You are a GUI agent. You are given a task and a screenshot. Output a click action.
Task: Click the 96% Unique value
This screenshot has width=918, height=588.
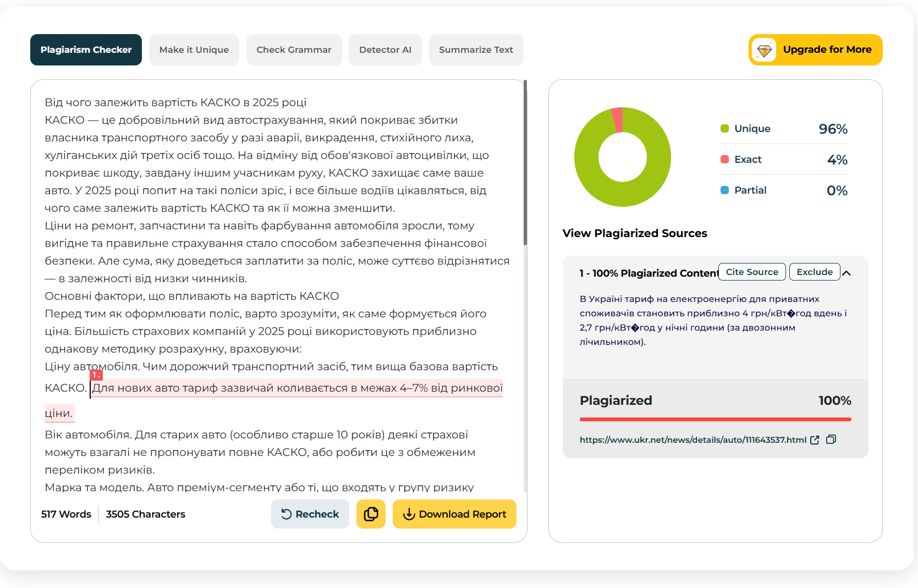click(833, 129)
